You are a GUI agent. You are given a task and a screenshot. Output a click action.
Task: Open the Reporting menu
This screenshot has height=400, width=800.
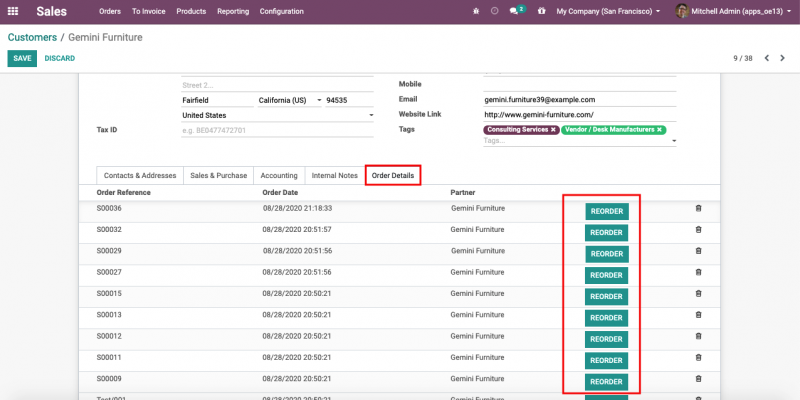[x=233, y=11]
